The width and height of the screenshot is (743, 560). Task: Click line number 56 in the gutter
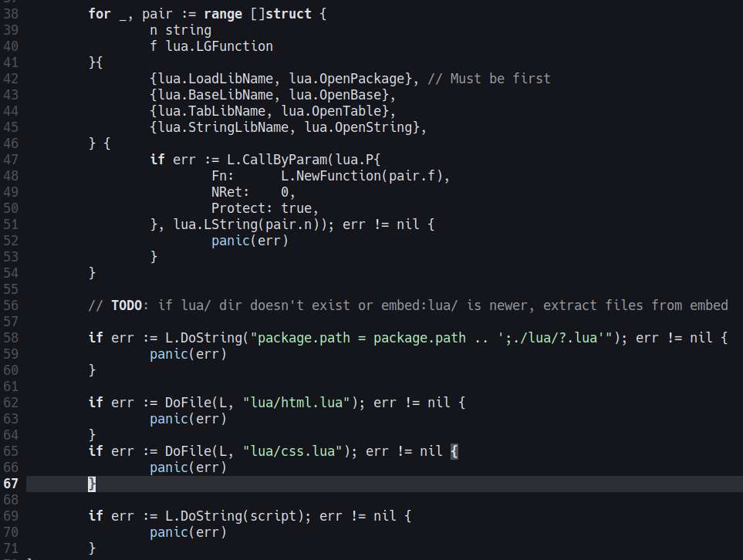[11, 305]
